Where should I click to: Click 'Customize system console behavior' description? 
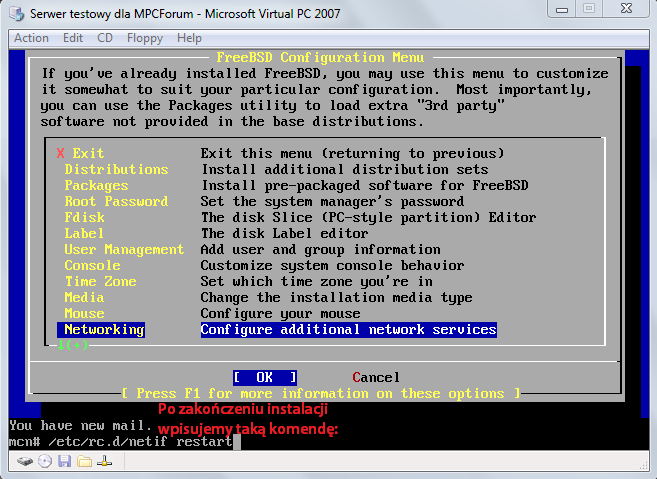point(332,265)
